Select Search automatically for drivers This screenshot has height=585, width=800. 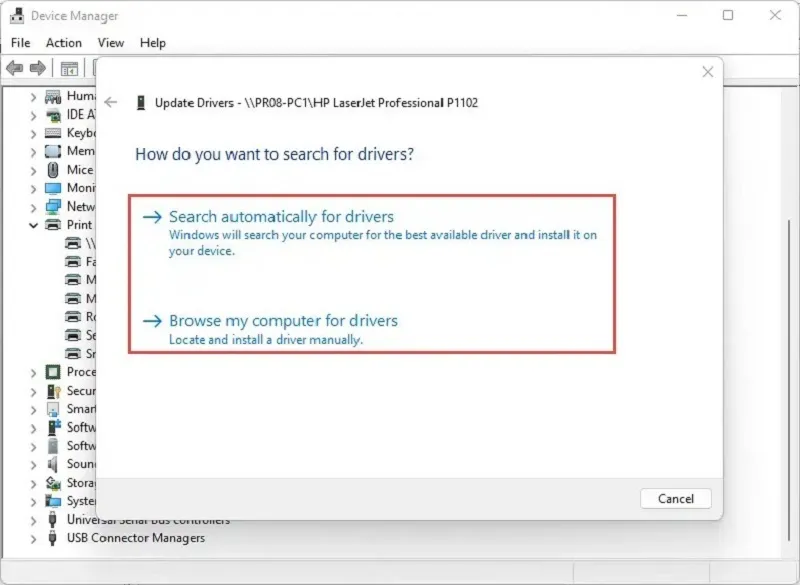[x=370, y=233]
